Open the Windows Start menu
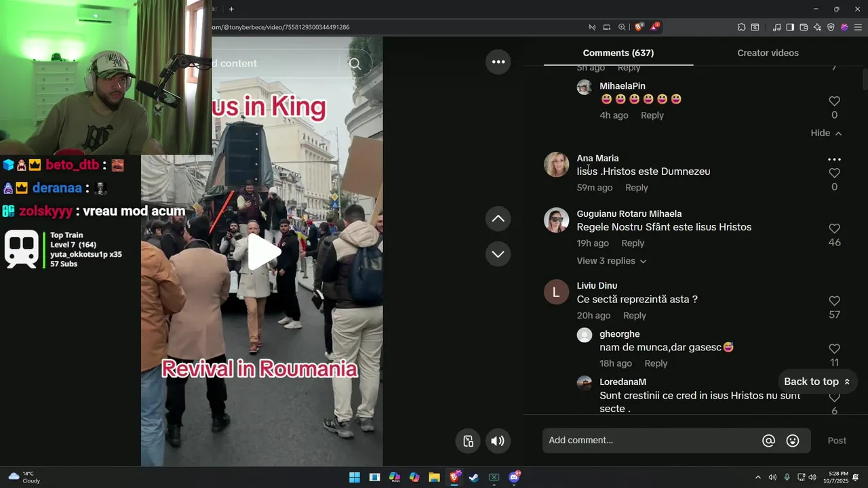This screenshot has width=868, height=488. [x=355, y=477]
